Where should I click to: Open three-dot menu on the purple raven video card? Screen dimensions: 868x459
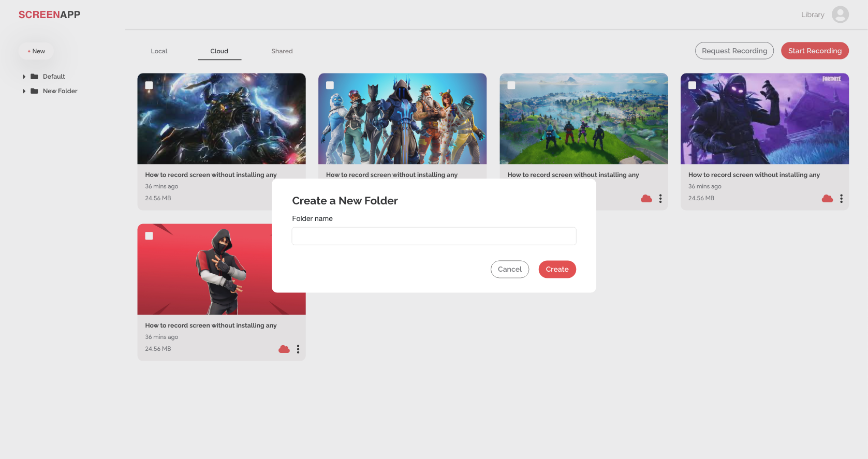coord(841,199)
